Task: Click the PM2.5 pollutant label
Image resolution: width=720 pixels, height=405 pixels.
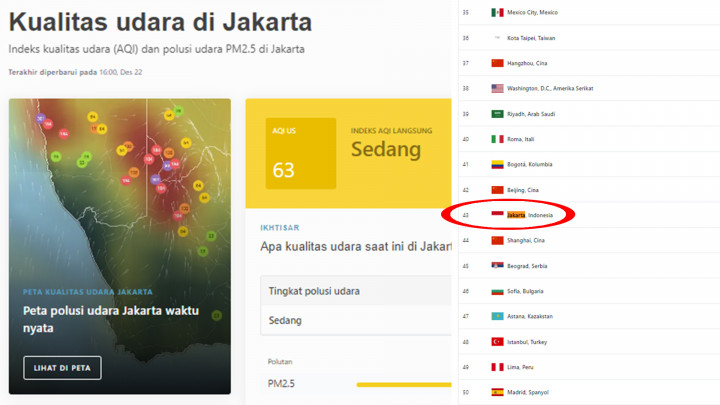Action: (281, 383)
